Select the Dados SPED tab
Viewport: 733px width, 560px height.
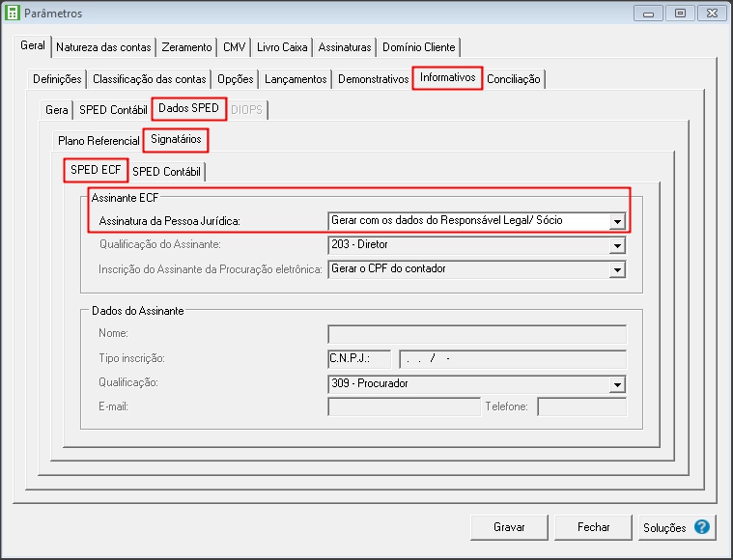click(189, 108)
